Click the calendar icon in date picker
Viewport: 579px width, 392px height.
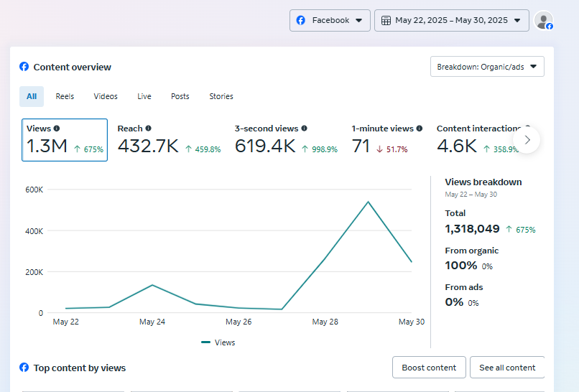click(386, 21)
